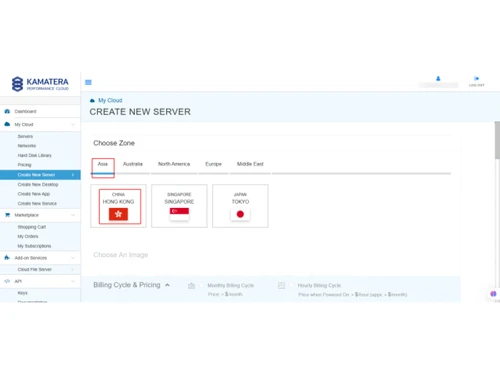Select the Monthly Billing Cycle radio button
The image size is (500, 375).
click(202, 285)
